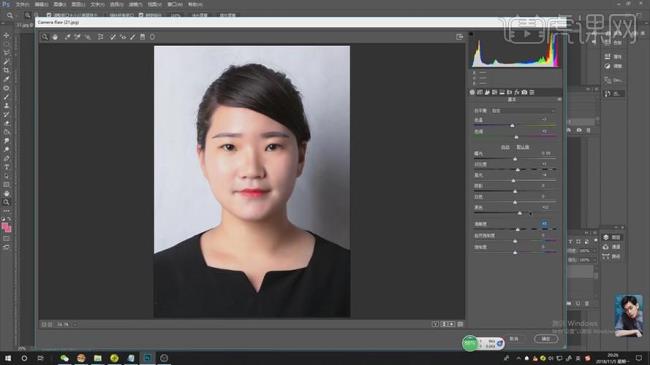Open WeChat from the taskbar

64,358
